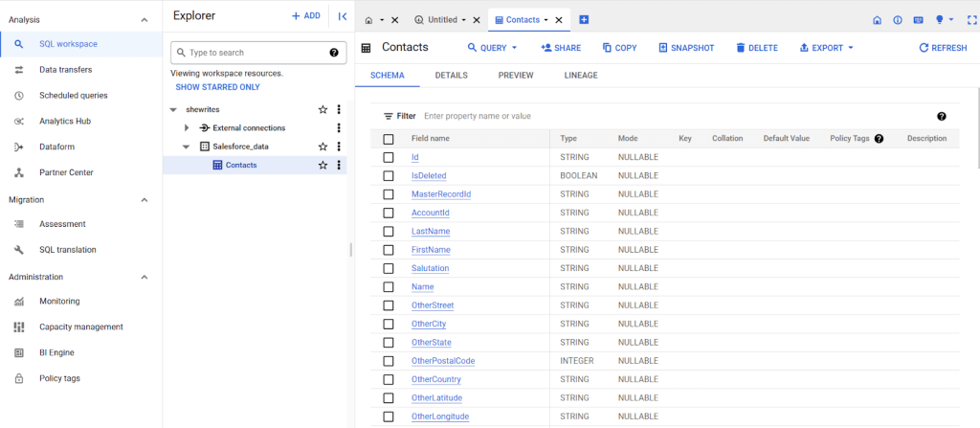Image resolution: width=980 pixels, height=428 pixels.
Task: Open more options for External connections
Action: click(x=339, y=128)
